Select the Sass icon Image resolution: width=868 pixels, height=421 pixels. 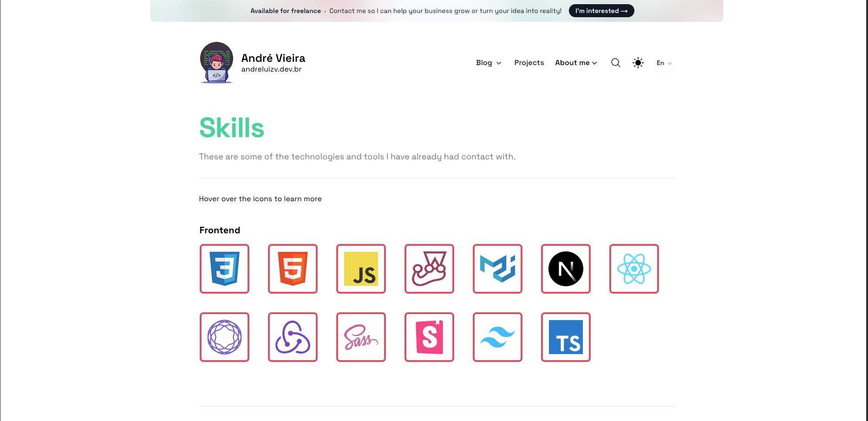click(361, 337)
